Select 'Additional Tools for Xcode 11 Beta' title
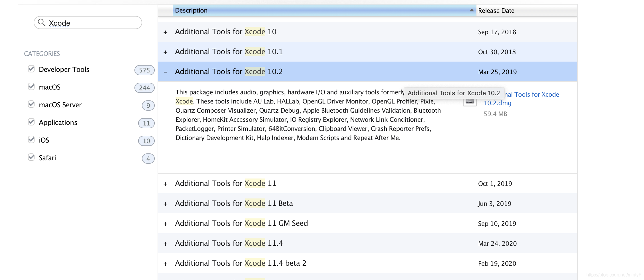 (x=234, y=203)
